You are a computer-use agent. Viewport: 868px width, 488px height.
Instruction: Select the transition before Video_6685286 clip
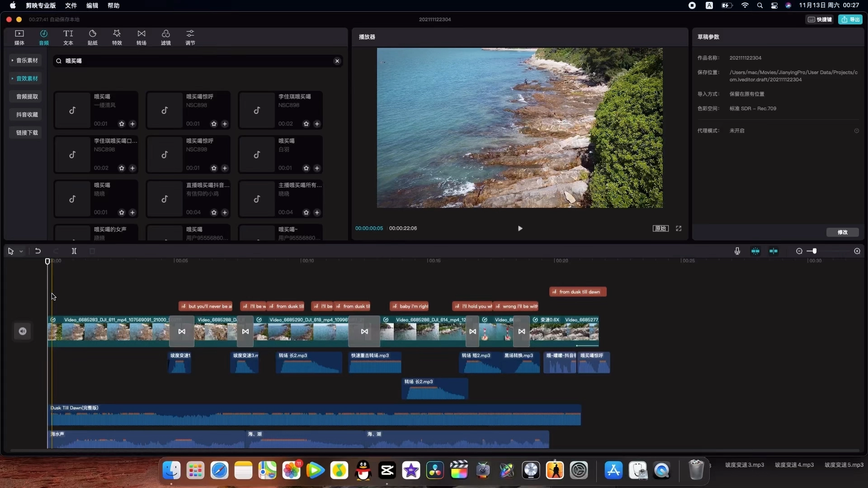pyautogui.click(x=364, y=332)
